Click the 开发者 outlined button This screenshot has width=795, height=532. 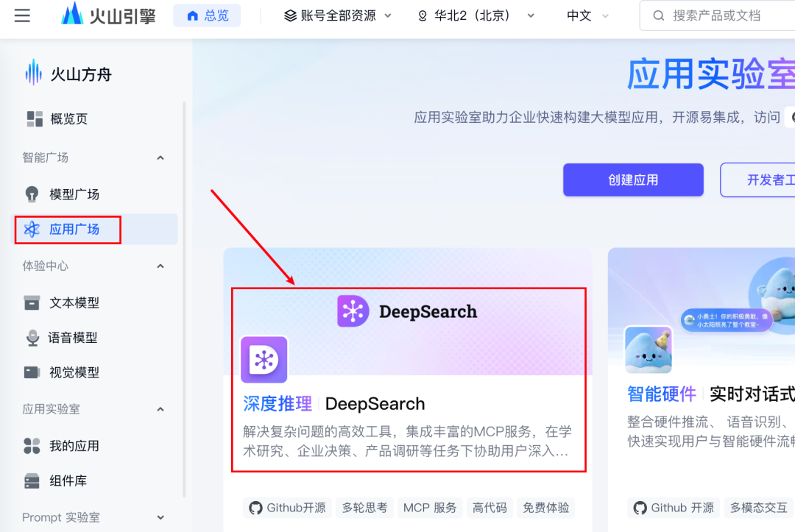point(758,180)
